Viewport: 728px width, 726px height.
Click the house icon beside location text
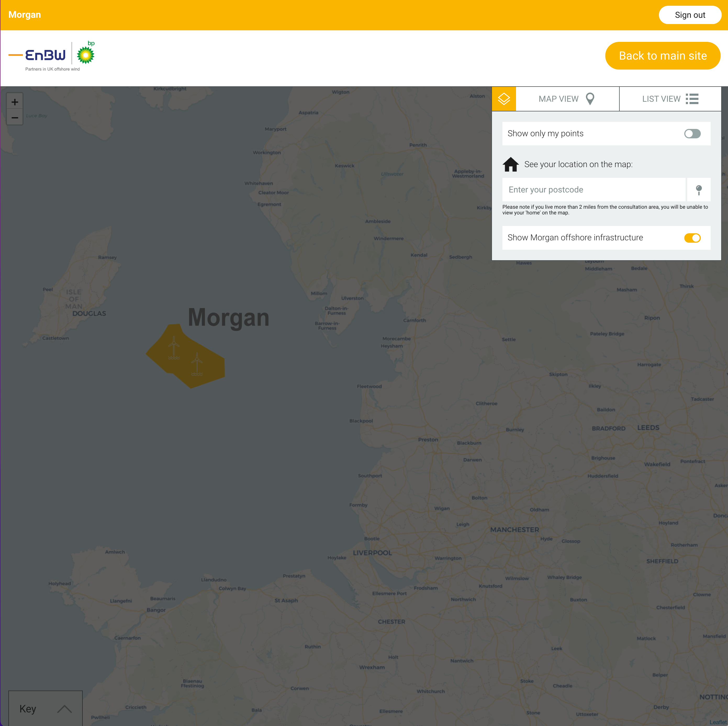511,164
